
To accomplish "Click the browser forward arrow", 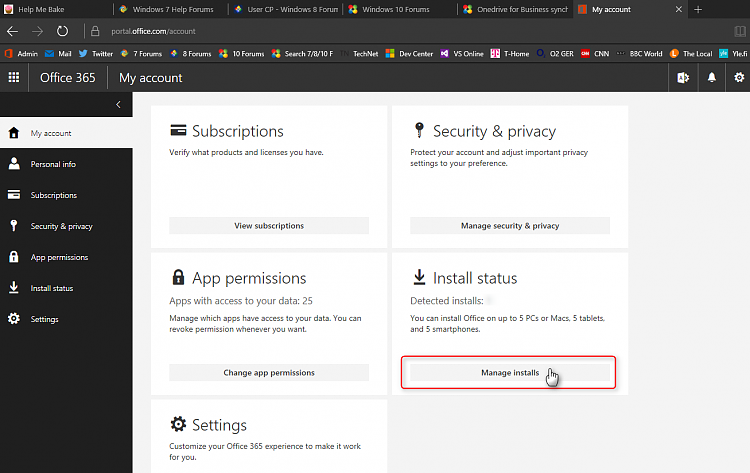I will [x=37, y=31].
